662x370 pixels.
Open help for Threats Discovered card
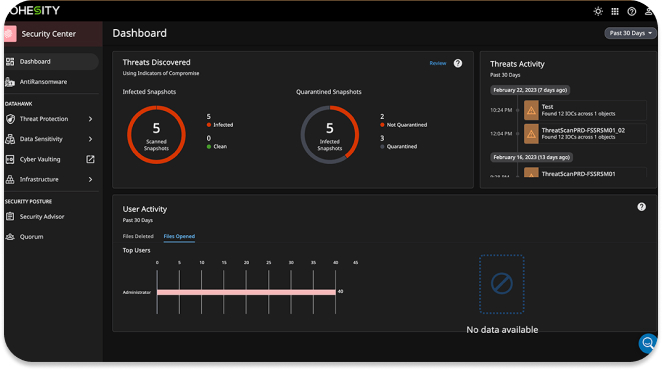tap(458, 63)
